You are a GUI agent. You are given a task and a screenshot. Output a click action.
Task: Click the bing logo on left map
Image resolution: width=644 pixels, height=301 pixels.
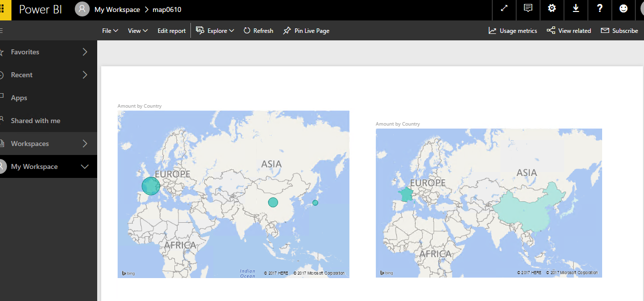[x=129, y=273]
